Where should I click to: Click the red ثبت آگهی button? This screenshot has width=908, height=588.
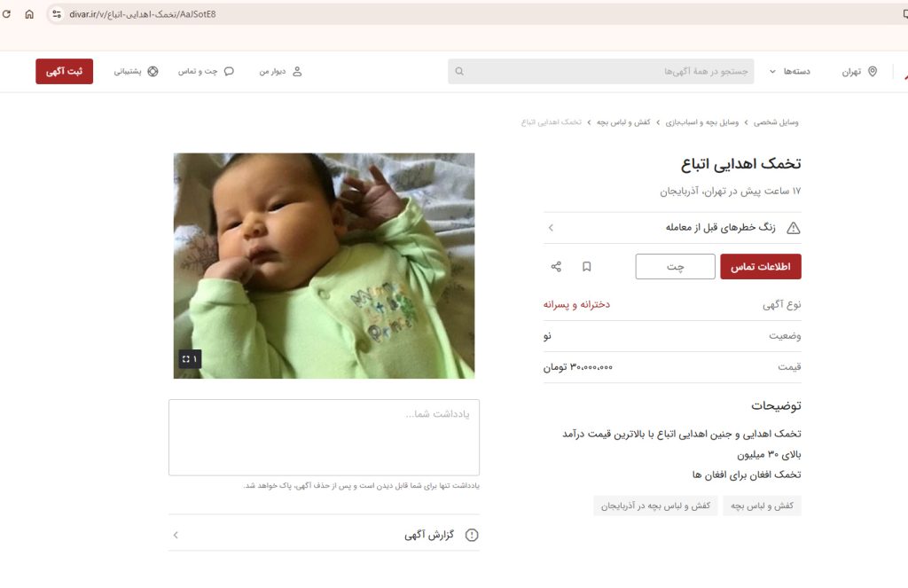click(64, 71)
